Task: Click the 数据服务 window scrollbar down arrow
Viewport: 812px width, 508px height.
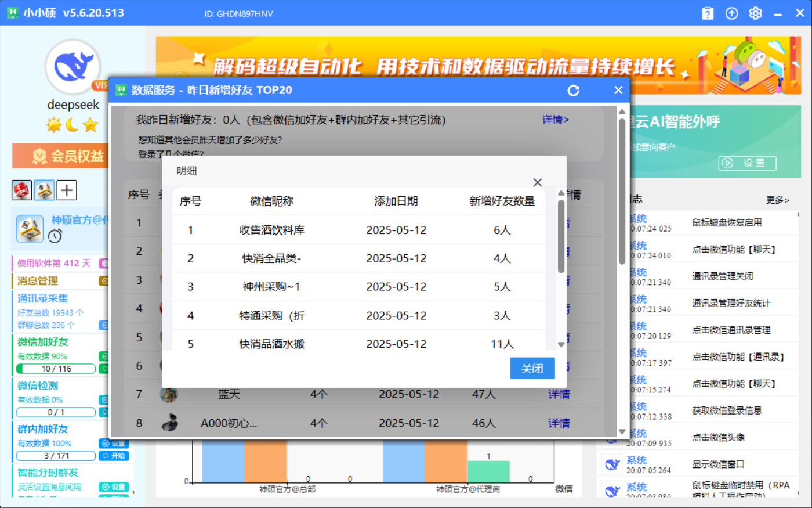Action: point(622,431)
